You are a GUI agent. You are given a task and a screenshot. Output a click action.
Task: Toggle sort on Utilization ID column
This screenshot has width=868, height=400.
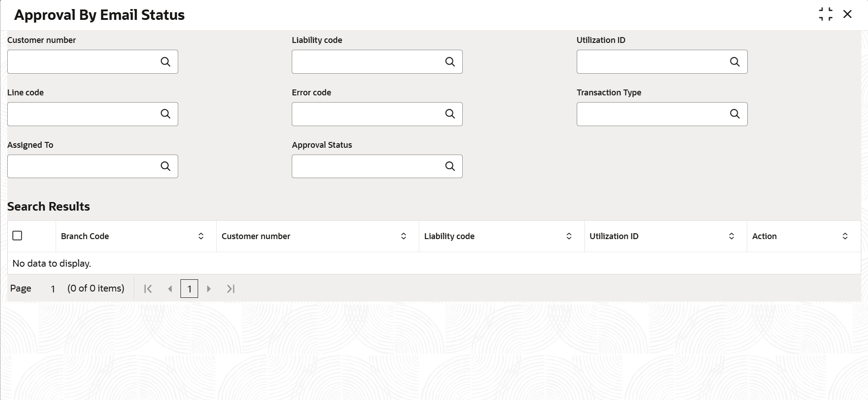pyautogui.click(x=731, y=236)
